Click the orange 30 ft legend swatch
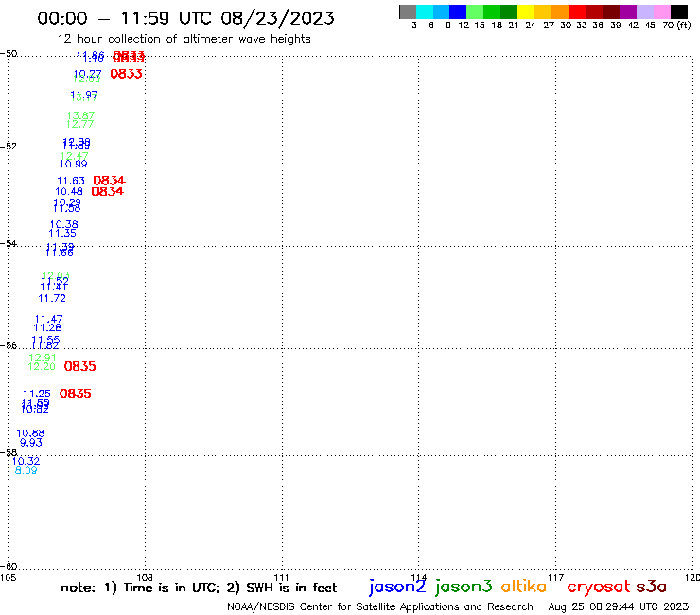 tap(560, 11)
